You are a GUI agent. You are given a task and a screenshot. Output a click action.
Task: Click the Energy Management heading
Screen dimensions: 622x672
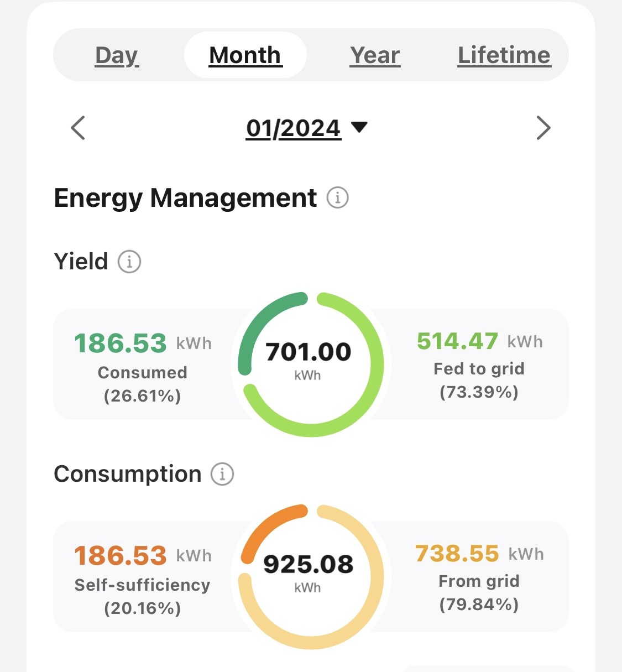[x=185, y=198]
